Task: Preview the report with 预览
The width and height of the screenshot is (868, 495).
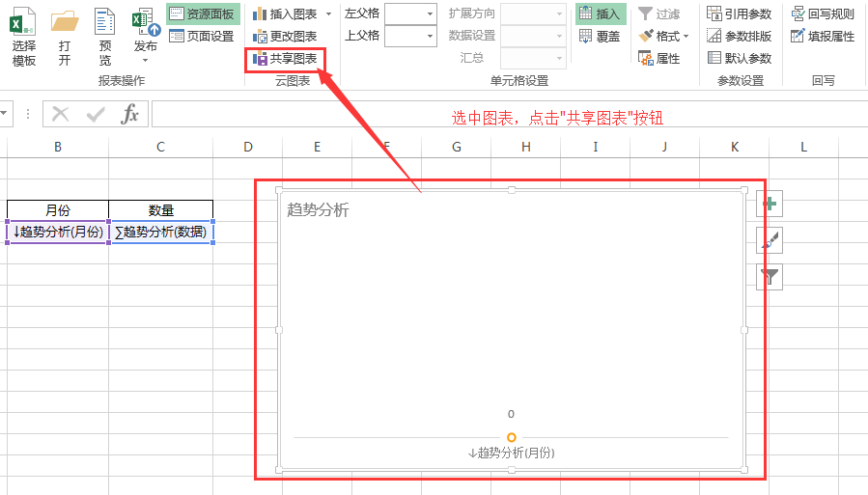Action: coord(104,37)
